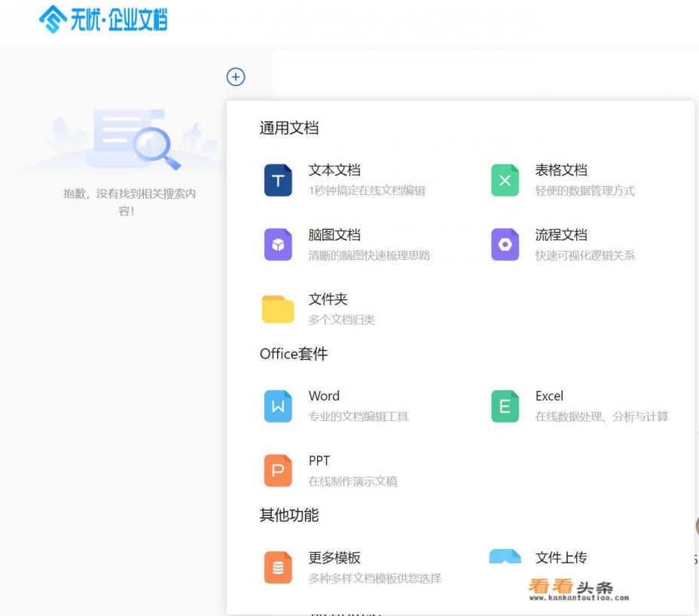Choose 流程文档 from the menu
The image size is (699, 616).
pos(561,235)
